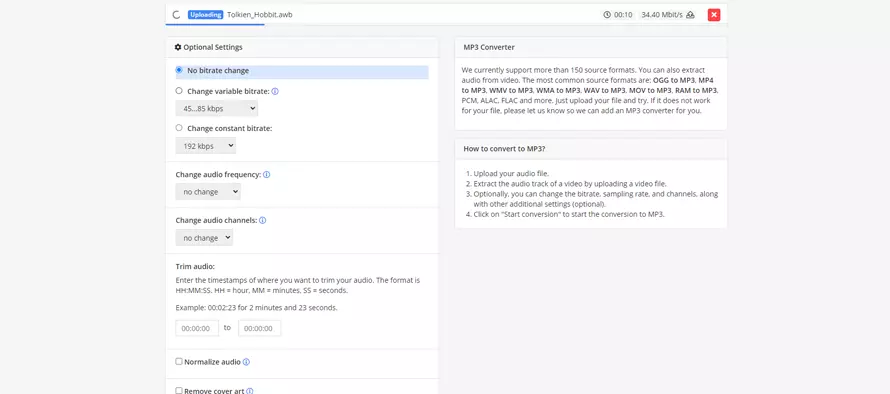
Task: Click the clock icon next to 00:10
Action: point(607,15)
